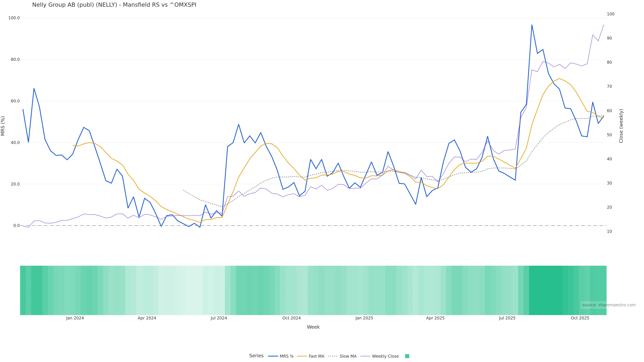Click the Apr 2024 x-axis tick label
Viewport: 644px width, 362px height.
[147, 318]
